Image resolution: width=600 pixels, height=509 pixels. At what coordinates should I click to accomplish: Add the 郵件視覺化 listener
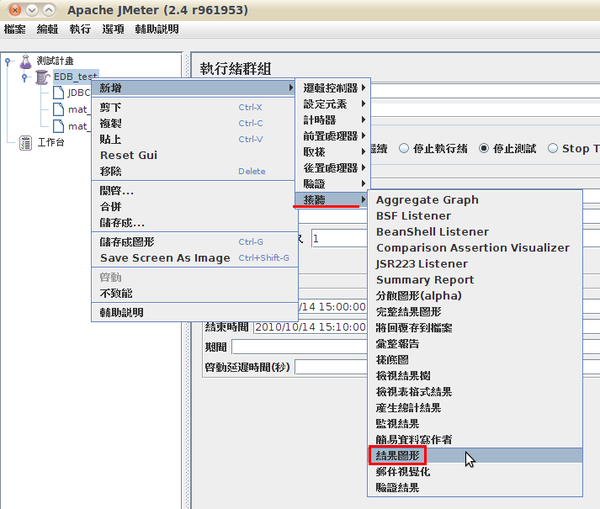[475, 472]
